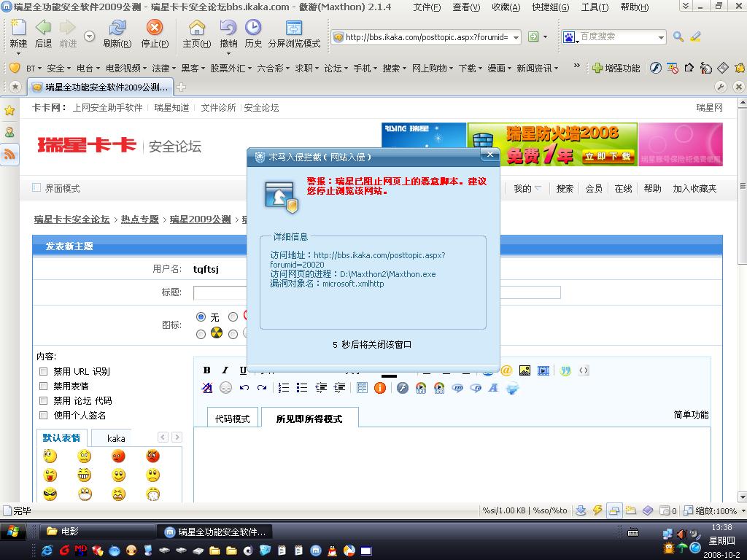Apply bold formatting in the post editor
The height and width of the screenshot is (560, 747).
point(206,370)
